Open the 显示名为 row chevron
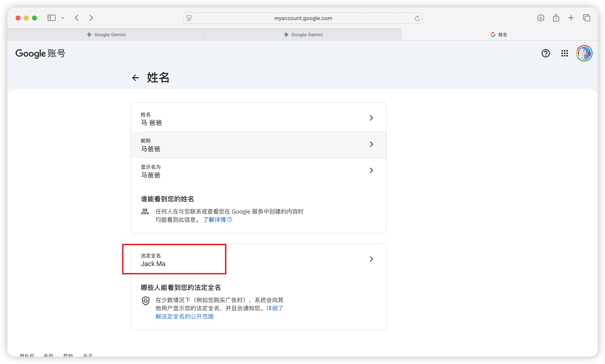Screen dimensions: 605x364 [371, 170]
